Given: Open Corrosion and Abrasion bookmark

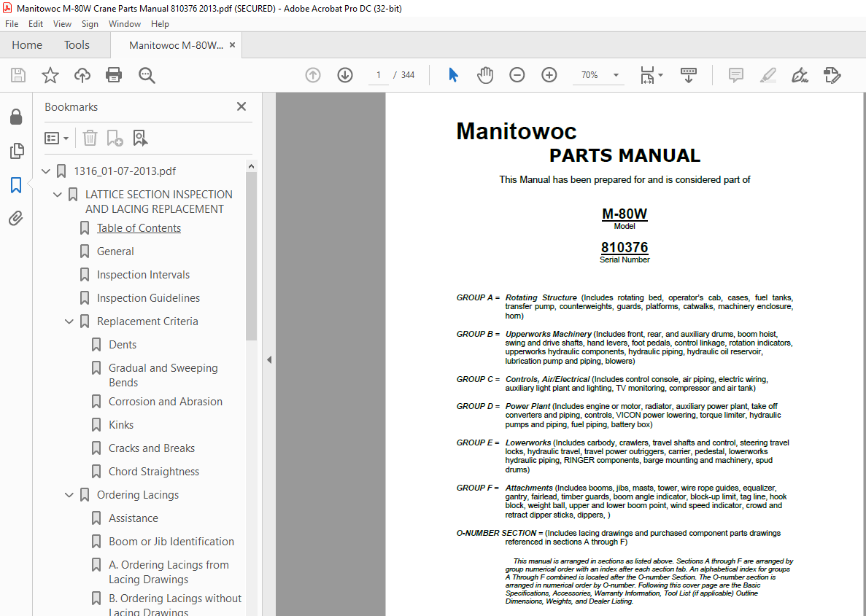Looking at the screenshot, I should [166, 401].
